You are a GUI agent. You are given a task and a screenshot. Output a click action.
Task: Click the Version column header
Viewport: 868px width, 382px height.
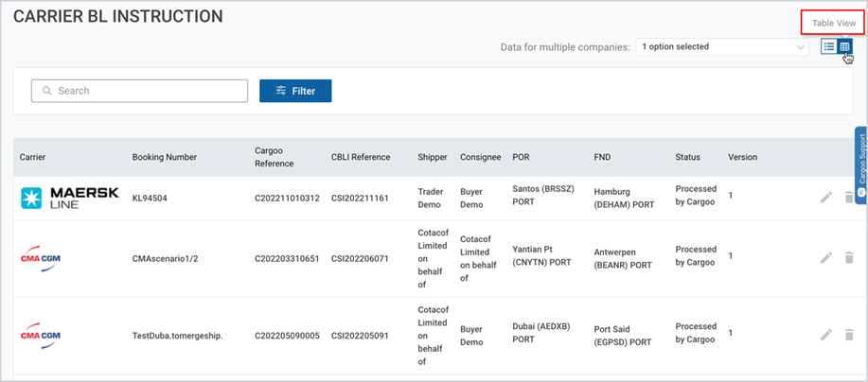pyautogui.click(x=742, y=157)
